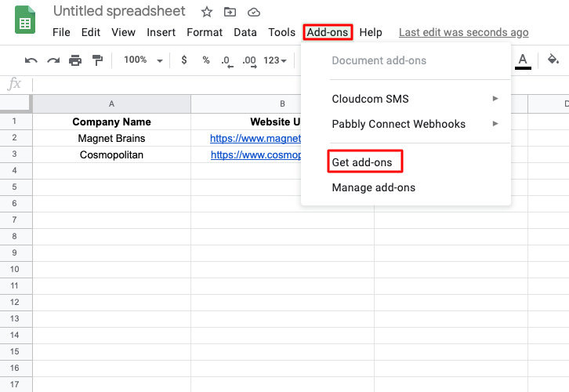Open the text color picker
This screenshot has height=392, width=569.
tap(523, 61)
